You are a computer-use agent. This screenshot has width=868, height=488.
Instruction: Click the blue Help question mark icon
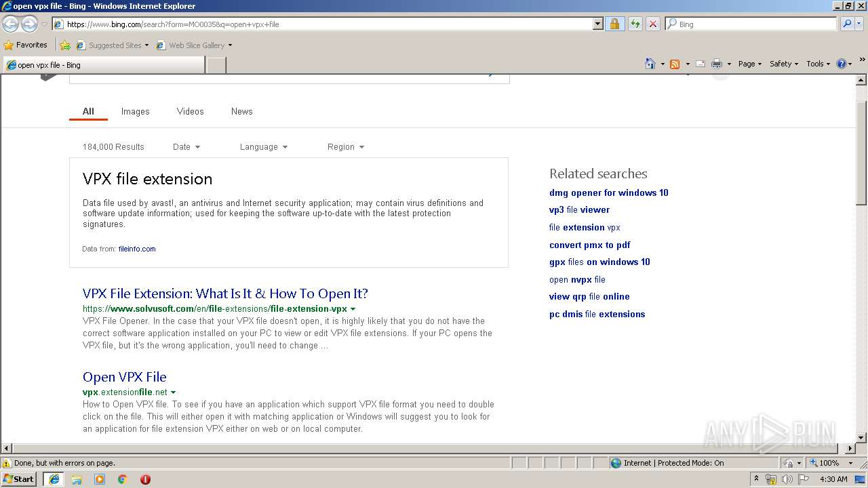[842, 64]
